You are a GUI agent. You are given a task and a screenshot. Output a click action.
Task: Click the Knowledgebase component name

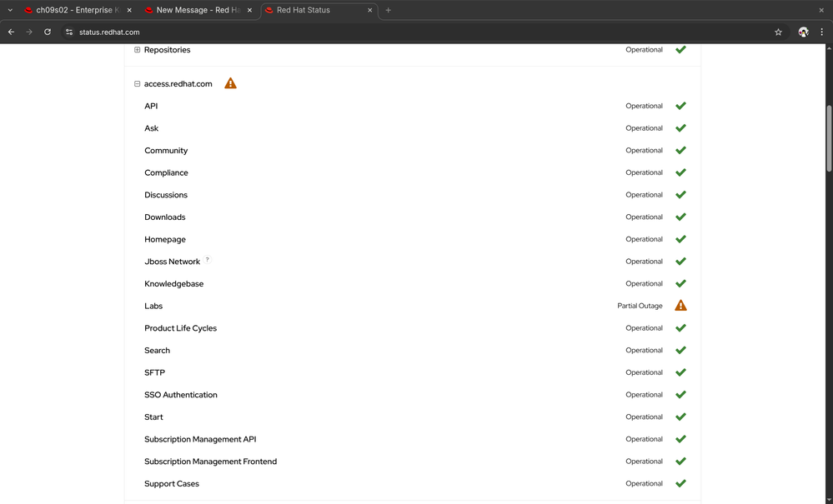point(173,284)
